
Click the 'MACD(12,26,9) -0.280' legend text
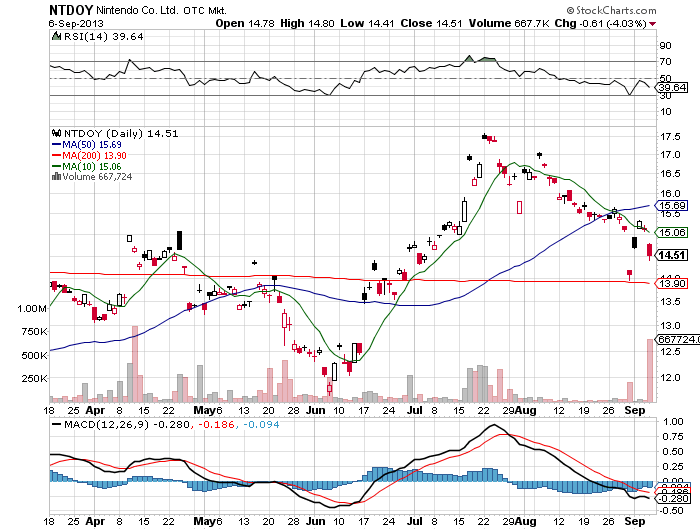click(x=127, y=425)
